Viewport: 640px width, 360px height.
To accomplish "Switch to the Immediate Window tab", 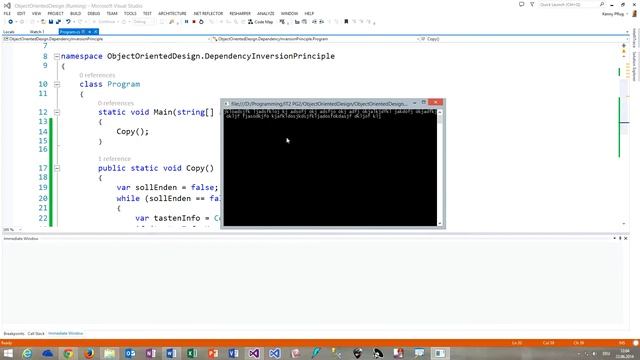I will pyautogui.click(x=65, y=333).
